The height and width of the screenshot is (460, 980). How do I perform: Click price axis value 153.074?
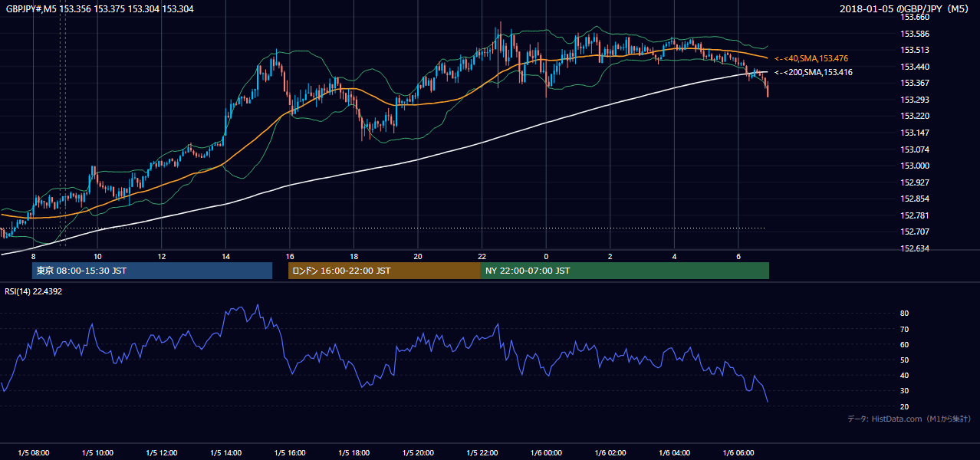[x=915, y=149]
